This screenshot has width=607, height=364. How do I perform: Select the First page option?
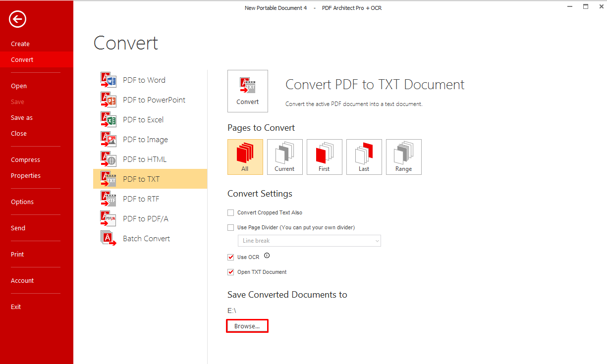324,157
